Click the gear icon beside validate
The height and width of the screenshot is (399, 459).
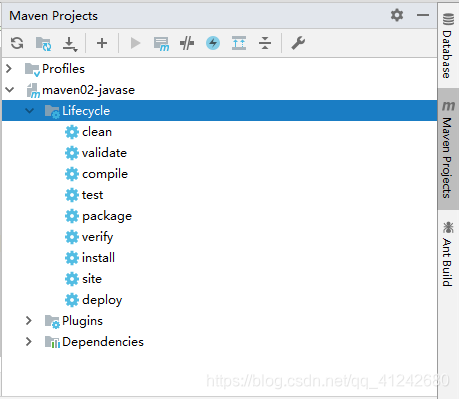tap(72, 153)
